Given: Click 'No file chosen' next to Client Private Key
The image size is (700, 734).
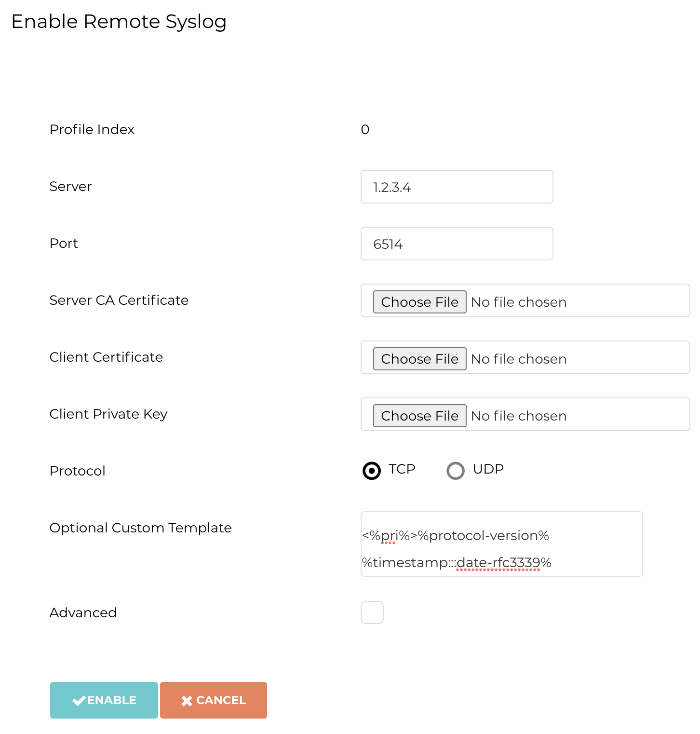Looking at the screenshot, I should click(x=519, y=415).
